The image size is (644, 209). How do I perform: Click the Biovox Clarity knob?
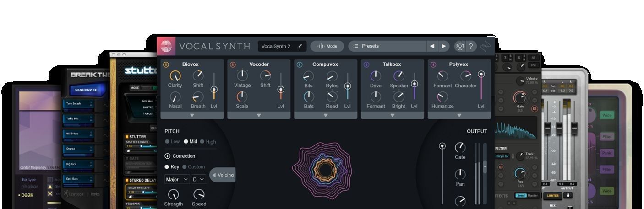175,76
